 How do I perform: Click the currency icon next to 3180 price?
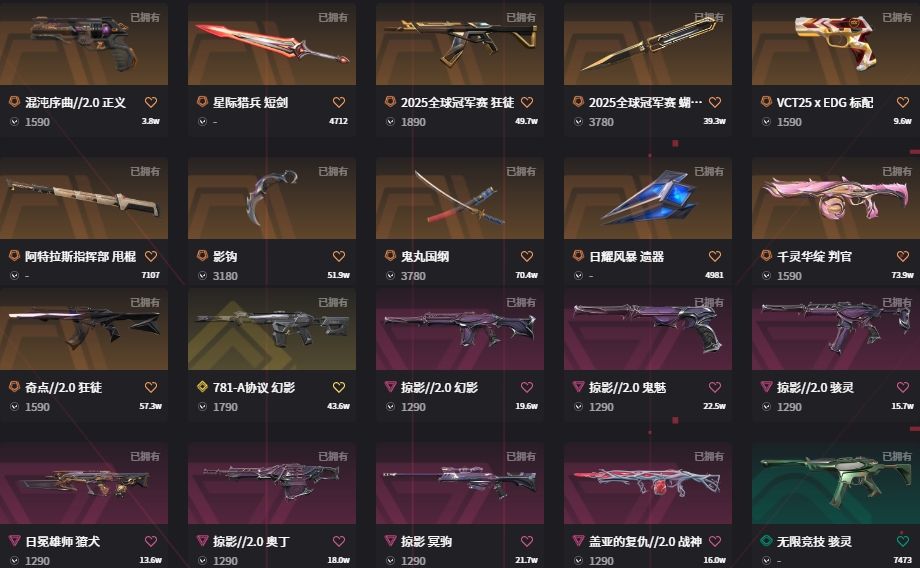(x=202, y=275)
